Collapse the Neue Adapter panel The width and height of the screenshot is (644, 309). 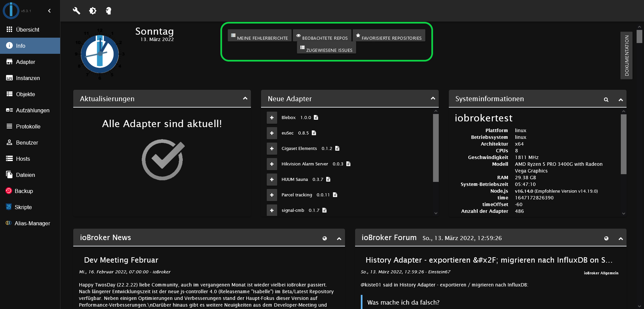433,99
